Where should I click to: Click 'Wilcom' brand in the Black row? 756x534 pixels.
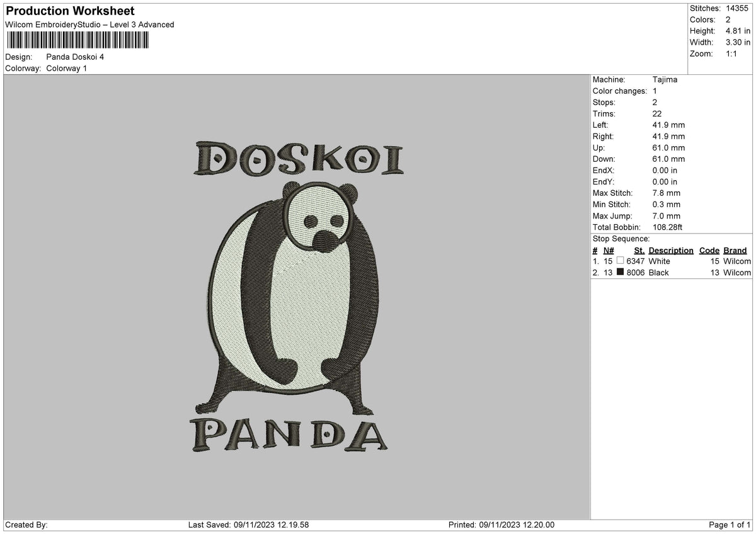tap(737, 273)
